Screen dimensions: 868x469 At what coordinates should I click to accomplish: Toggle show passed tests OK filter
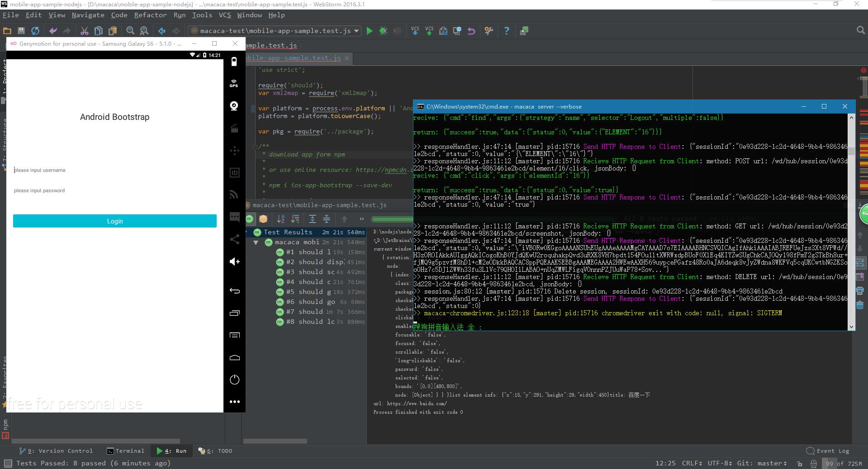tap(249, 219)
